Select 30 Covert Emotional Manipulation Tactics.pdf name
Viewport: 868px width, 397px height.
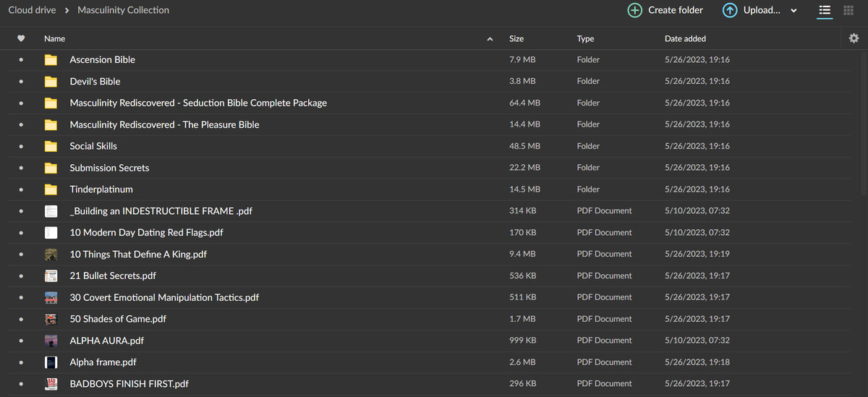164,297
